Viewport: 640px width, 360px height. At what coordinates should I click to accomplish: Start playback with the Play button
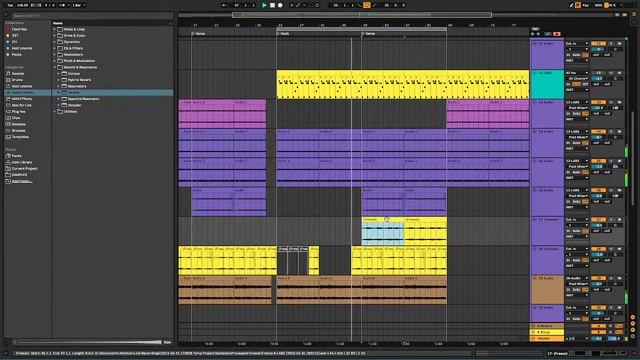tap(264, 5)
